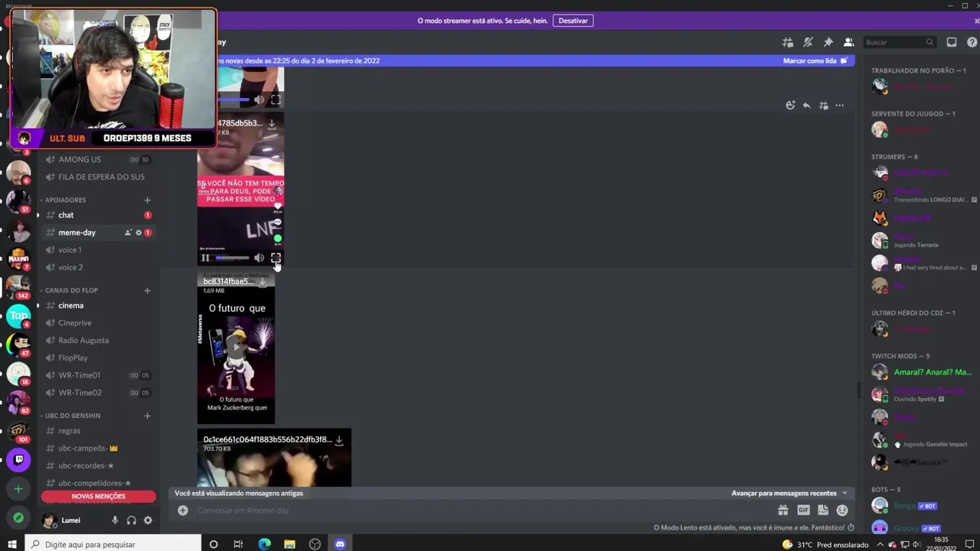Enter fullscreen on playing video
This screenshot has width=980, height=551.
pos(276,258)
